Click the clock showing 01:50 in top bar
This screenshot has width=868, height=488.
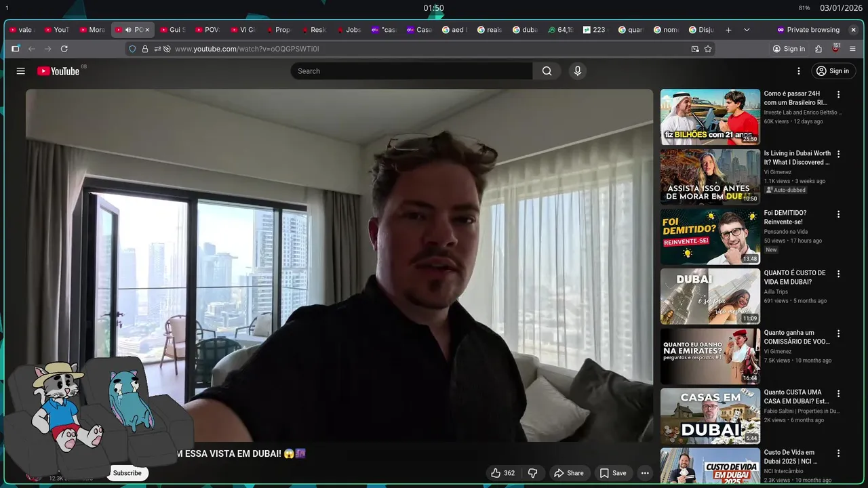[434, 8]
